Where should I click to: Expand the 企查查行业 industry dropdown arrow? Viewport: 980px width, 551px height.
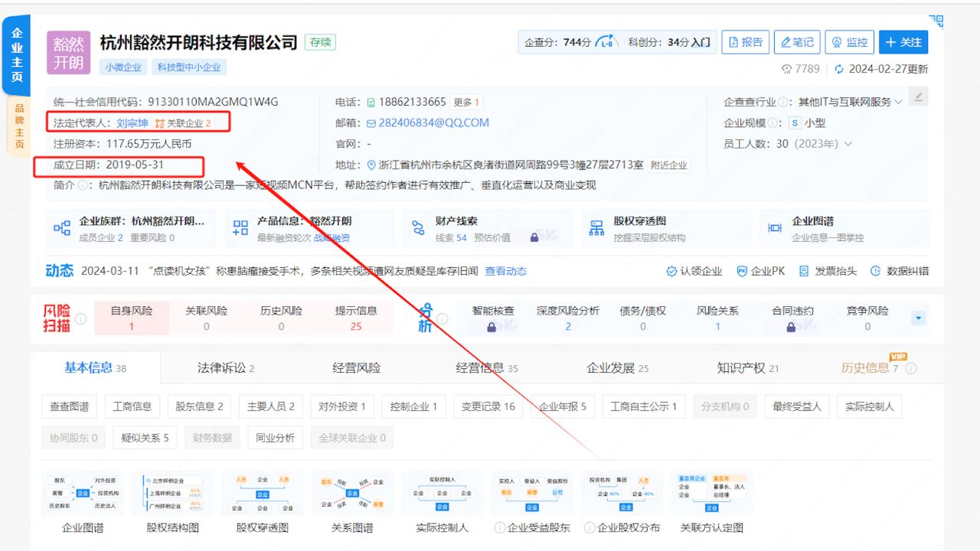(x=898, y=102)
